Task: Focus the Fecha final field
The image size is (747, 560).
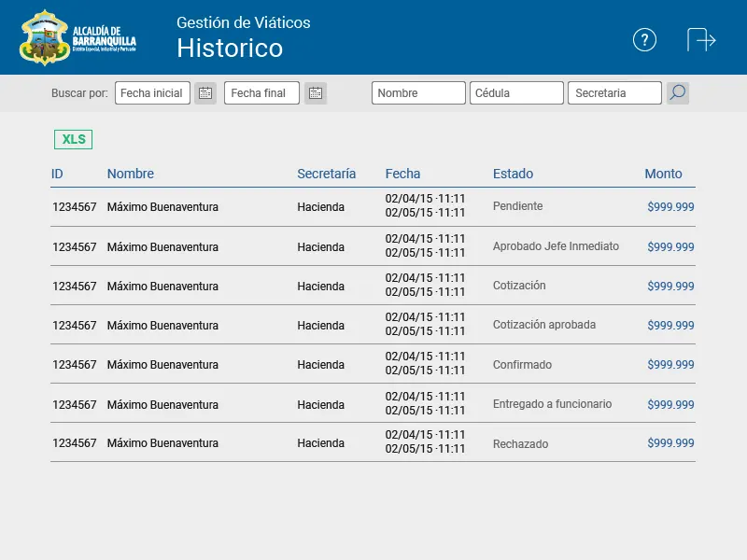Action: click(261, 92)
